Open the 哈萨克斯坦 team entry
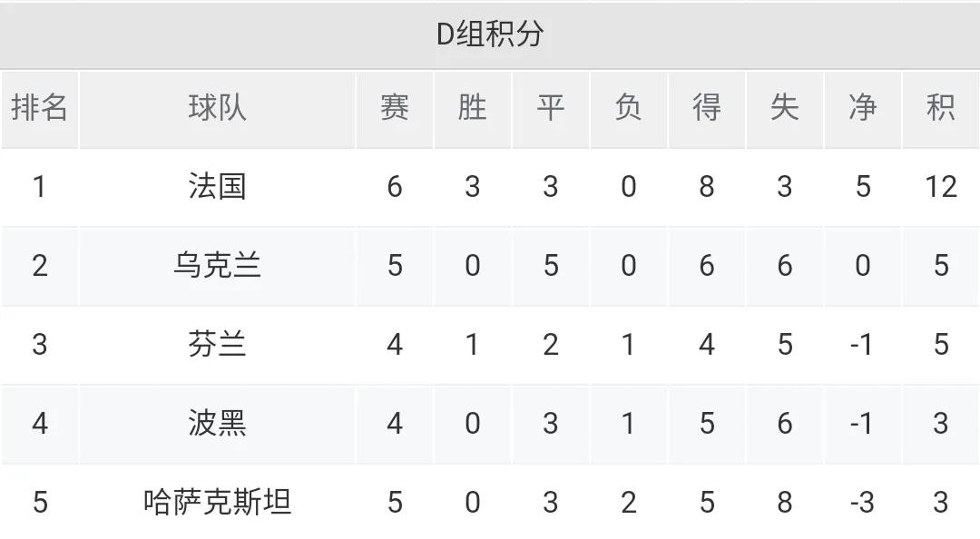 217,502
